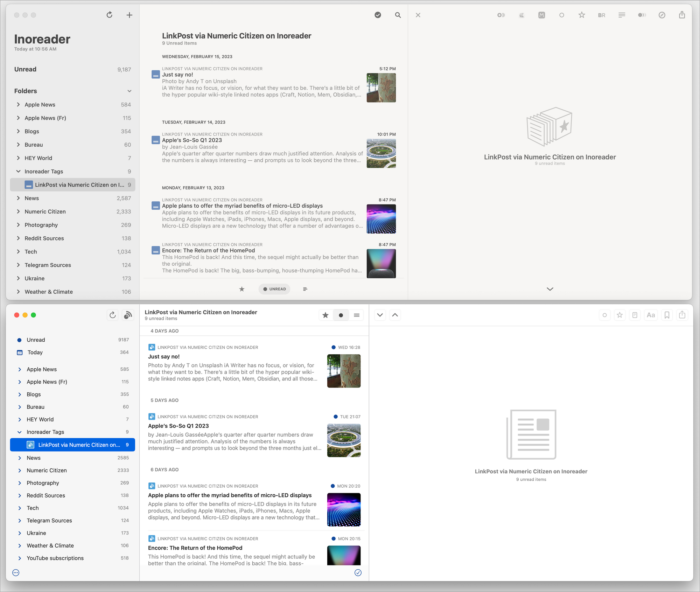
Task: Select the starred segment in the feed header
Action: pyautogui.click(x=325, y=315)
